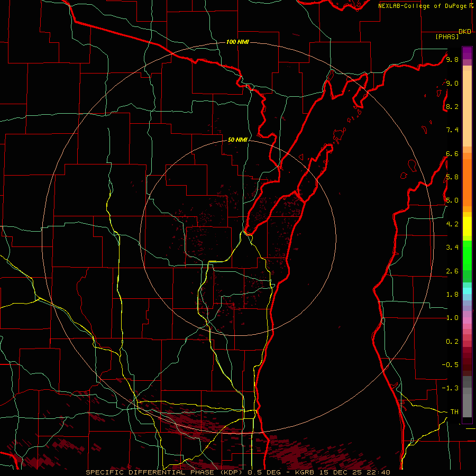Click the DKD label above the legend
Image resolution: width=476 pixels, height=476 pixels.
pos(465,32)
